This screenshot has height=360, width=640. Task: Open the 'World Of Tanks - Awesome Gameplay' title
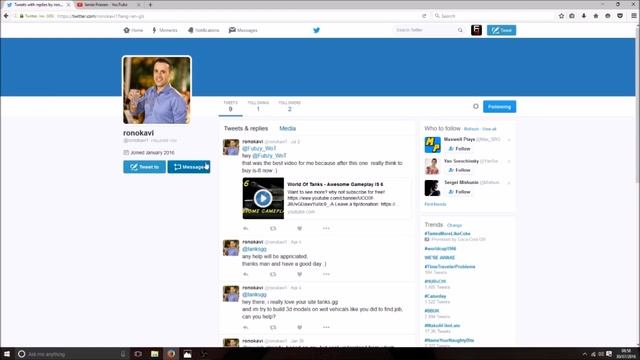point(335,184)
